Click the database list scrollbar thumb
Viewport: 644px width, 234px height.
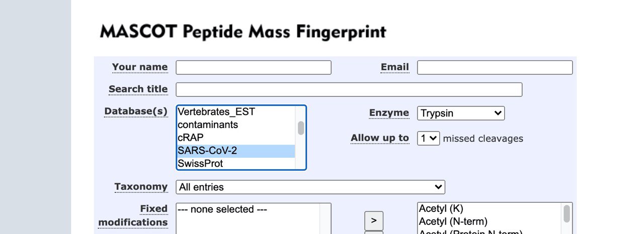pos(301,128)
